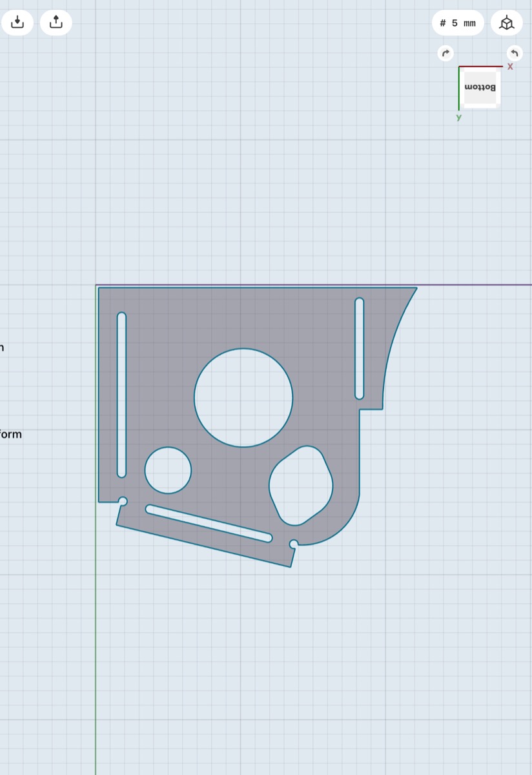
Task: Select the large circular hole in the plate
Action: [243, 398]
